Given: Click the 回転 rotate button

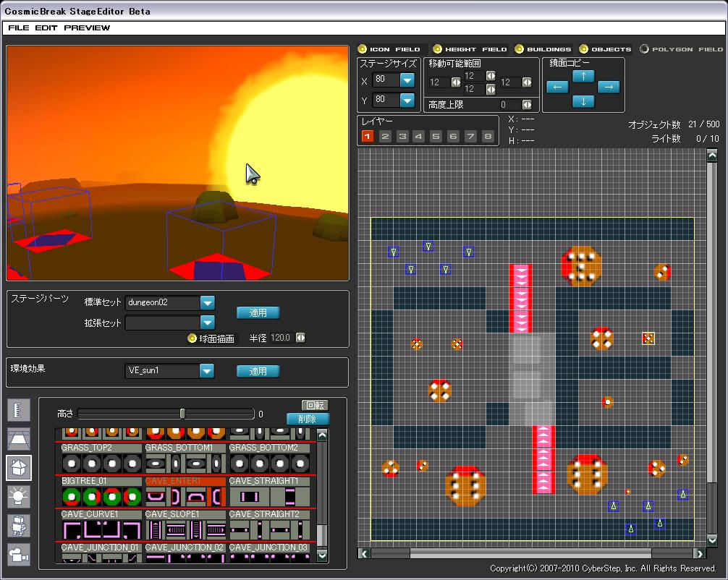Looking at the screenshot, I should pyautogui.click(x=314, y=405).
